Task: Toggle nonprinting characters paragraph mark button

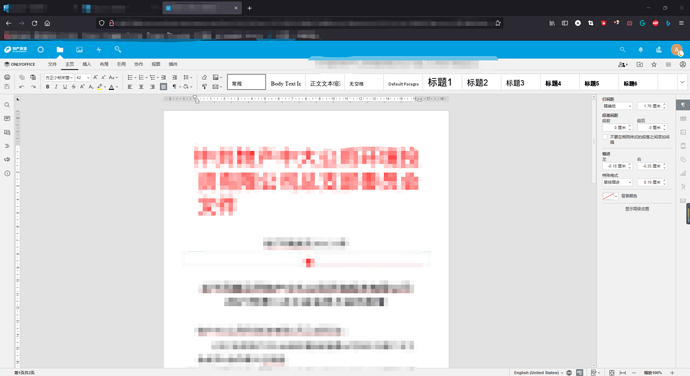Action: tap(175, 87)
